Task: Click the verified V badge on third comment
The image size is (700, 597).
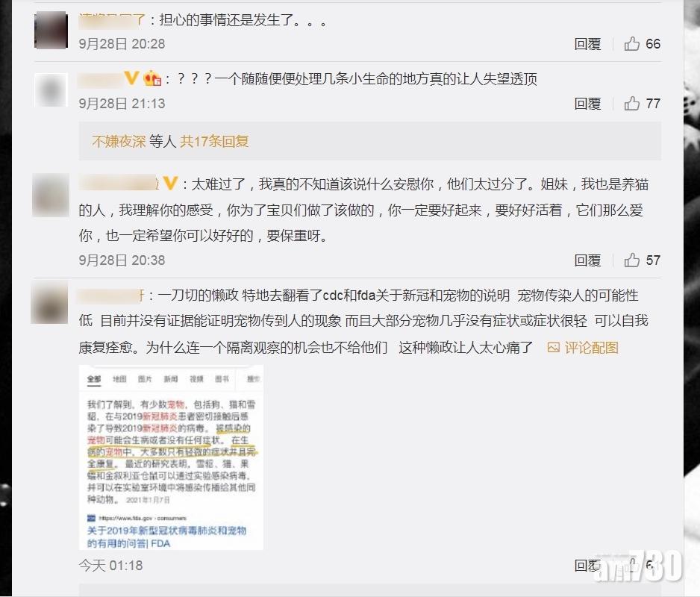Action: point(171,184)
